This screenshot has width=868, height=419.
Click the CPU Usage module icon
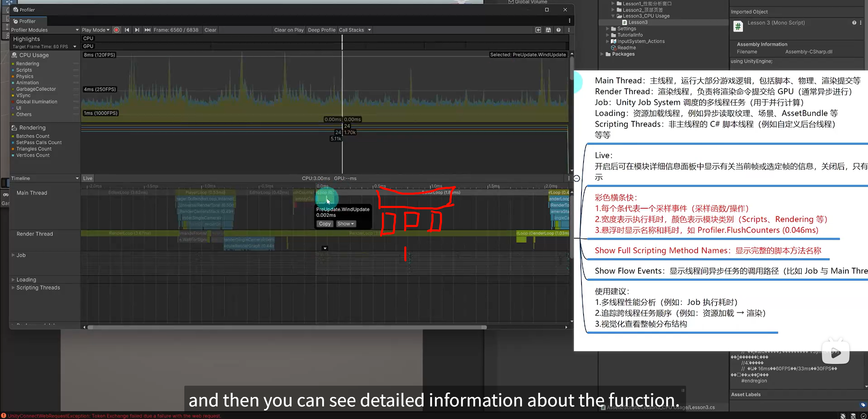pos(14,55)
